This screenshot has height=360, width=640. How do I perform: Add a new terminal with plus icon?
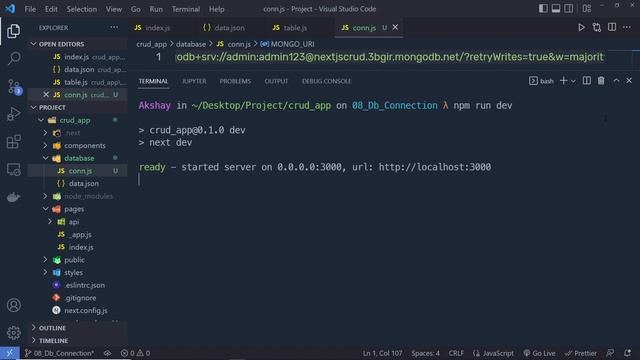click(x=563, y=81)
